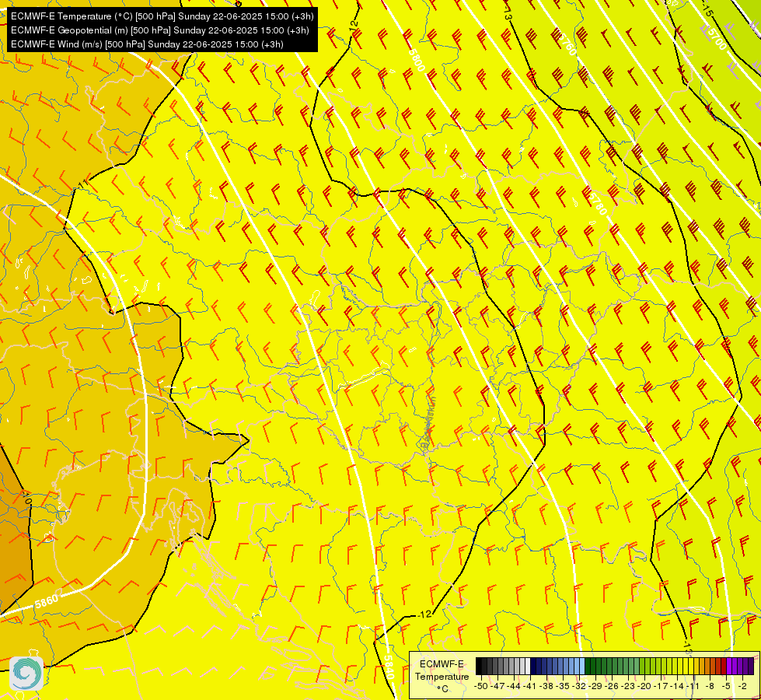
Task: Click the light blue legend swatch above -32
Action: (x=582, y=667)
